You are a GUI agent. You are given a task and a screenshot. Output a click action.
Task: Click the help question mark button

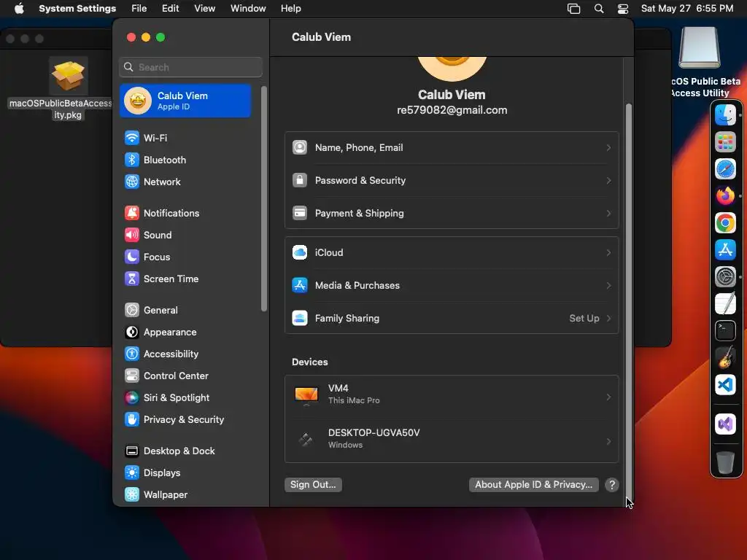tap(612, 485)
